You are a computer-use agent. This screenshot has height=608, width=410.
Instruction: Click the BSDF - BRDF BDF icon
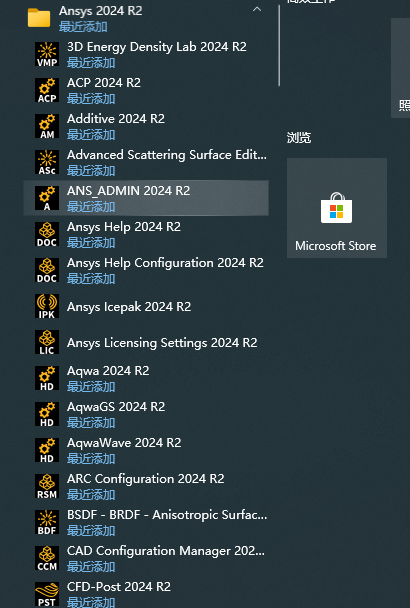point(47,522)
